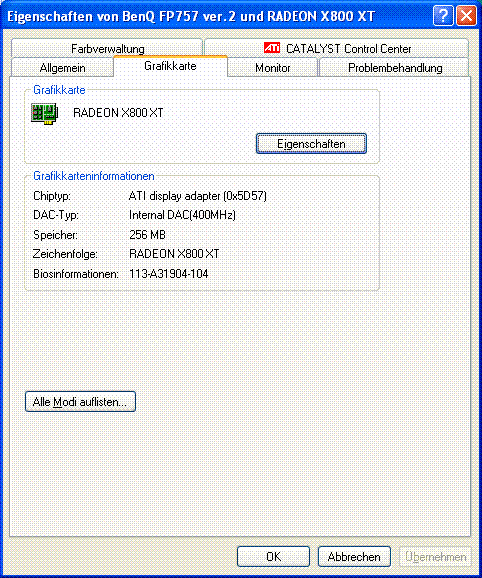Click the red ATI logo icon
The width and height of the screenshot is (482, 578).
pos(272,48)
